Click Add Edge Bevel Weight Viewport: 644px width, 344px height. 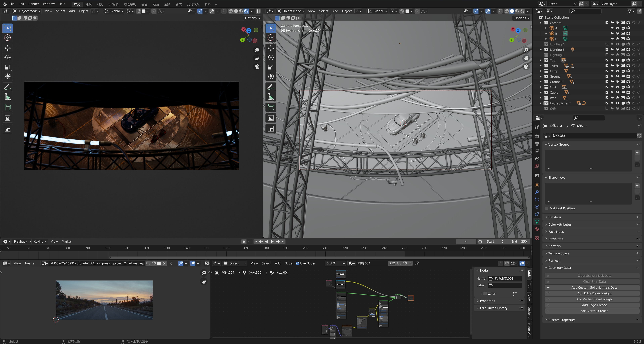pyautogui.click(x=592, y=293)
